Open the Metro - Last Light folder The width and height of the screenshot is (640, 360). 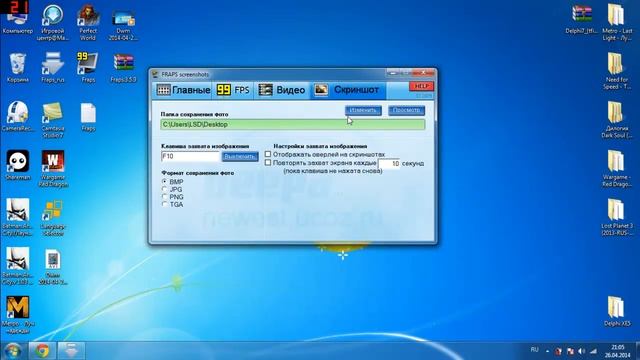(617, 22)
